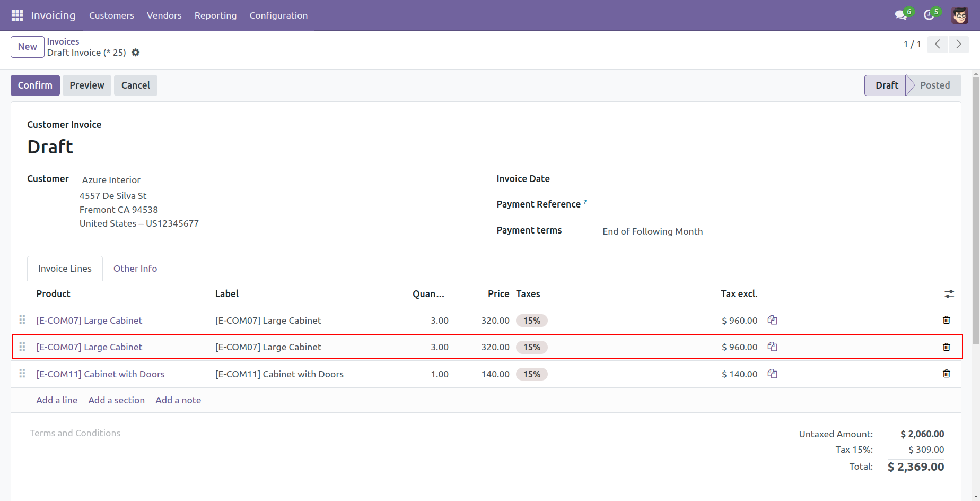Viewport: 980px width, 501px height.
Task: Click Add a line
Action: pos(57,400)
